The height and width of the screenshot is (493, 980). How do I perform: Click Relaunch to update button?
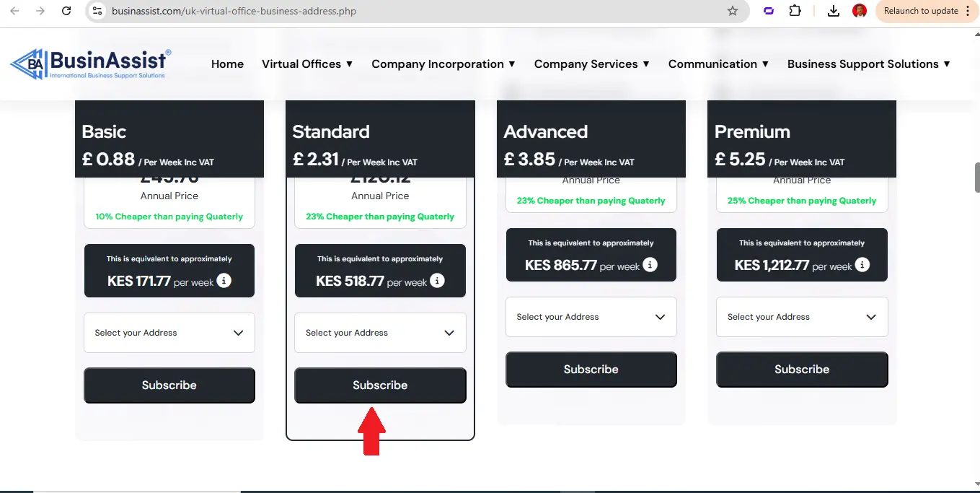(921, 11)
